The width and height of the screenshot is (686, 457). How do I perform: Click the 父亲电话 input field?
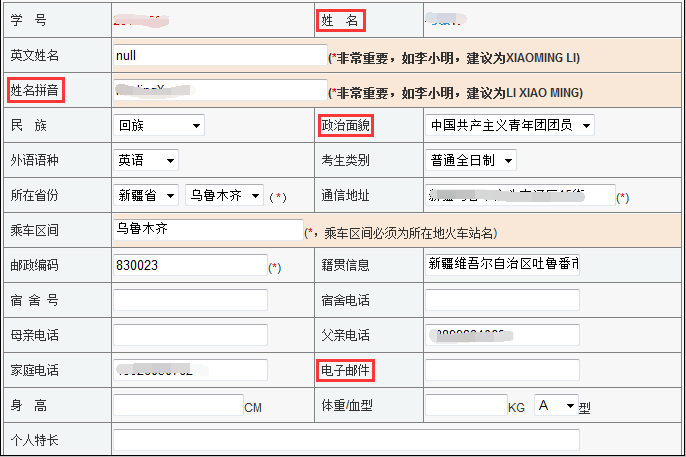pos(502,335)
